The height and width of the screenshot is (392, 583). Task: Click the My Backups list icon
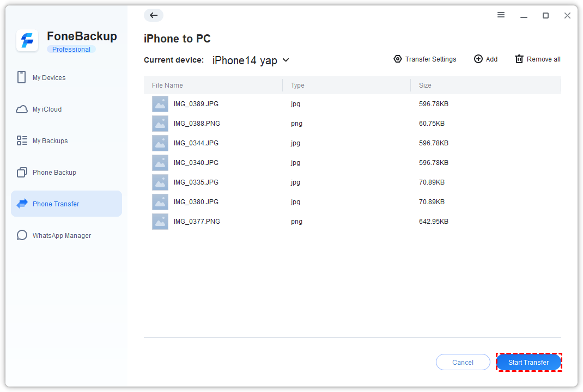(22, 140)
